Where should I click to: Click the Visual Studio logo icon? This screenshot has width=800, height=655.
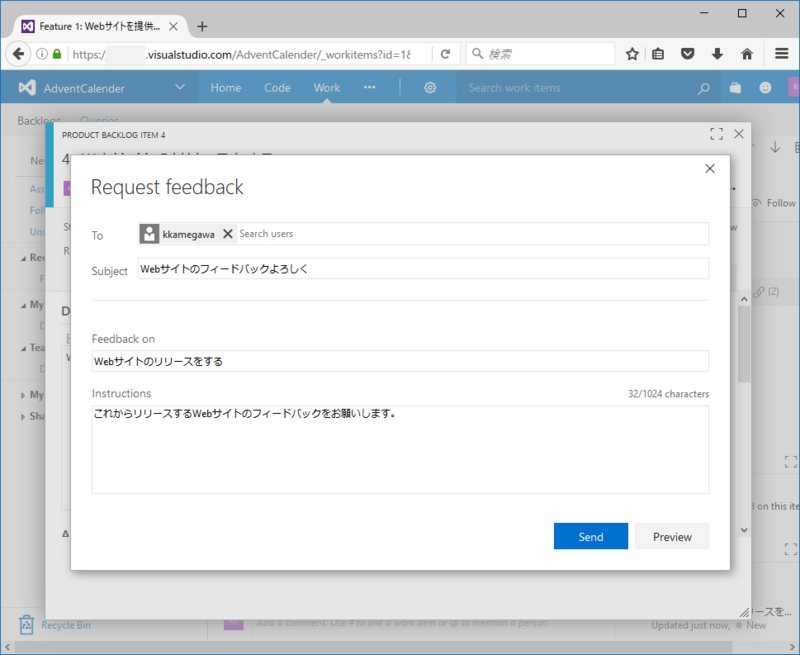coord(27,88)
